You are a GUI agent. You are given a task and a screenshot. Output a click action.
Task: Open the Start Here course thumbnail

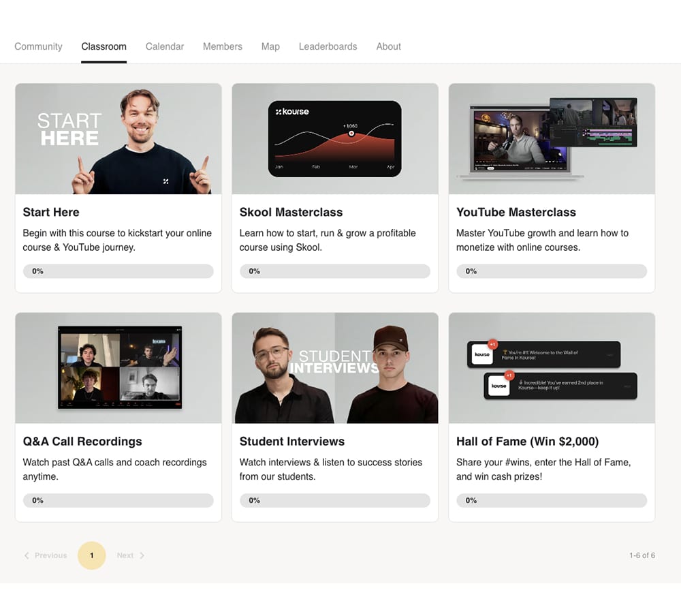118,139
